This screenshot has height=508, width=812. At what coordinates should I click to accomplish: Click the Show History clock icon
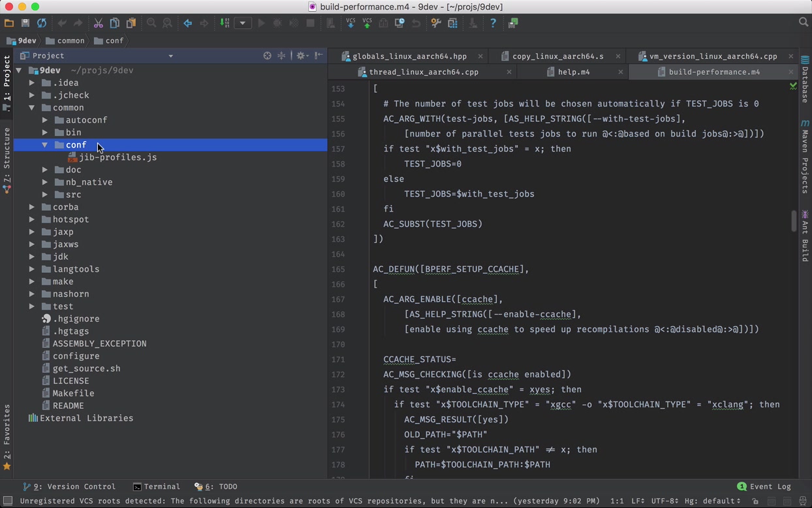[x=399, y=23]
